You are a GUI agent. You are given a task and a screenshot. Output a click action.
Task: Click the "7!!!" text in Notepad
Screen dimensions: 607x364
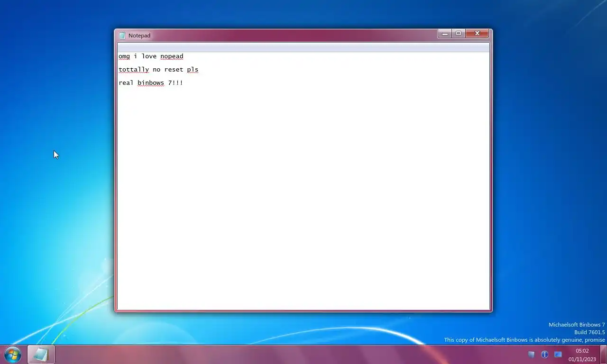pos(175,83)
